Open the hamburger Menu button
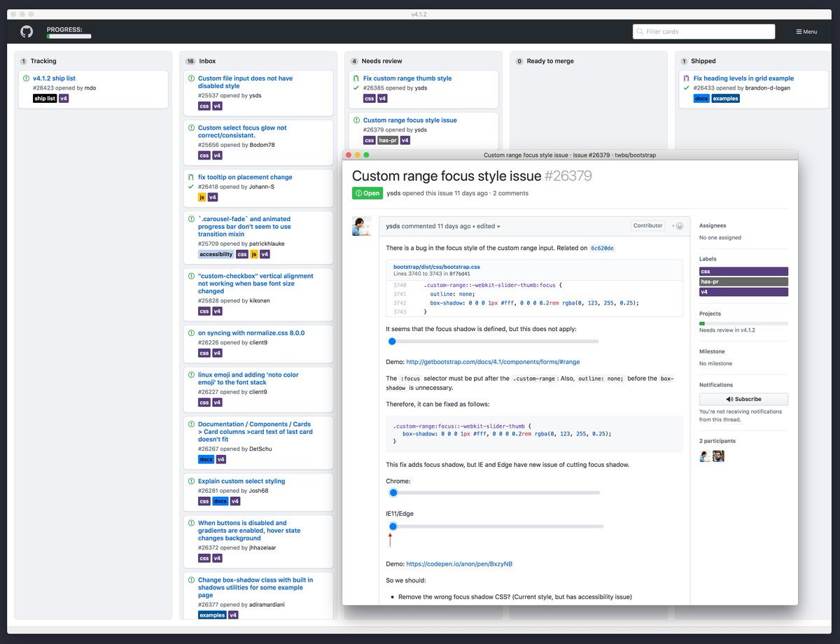 (806, 31)
